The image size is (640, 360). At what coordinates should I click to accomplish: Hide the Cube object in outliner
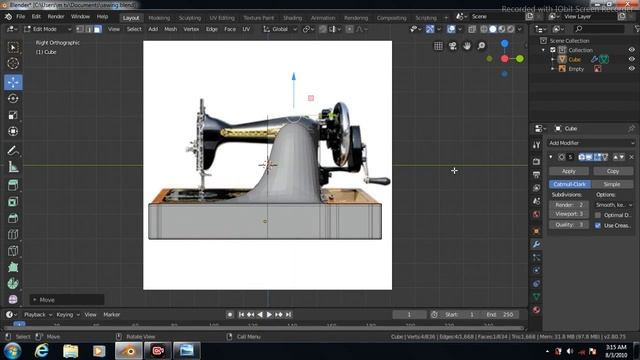631,59
